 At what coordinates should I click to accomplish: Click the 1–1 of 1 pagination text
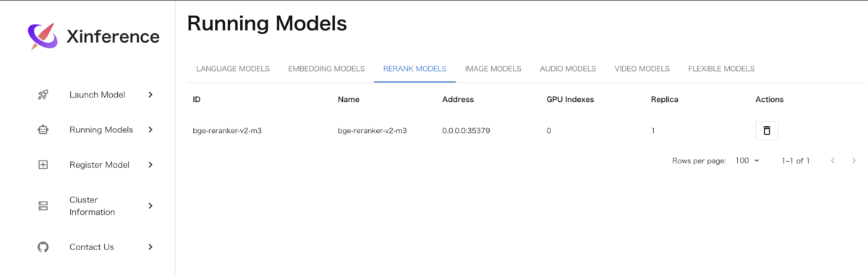coord(796,160)
